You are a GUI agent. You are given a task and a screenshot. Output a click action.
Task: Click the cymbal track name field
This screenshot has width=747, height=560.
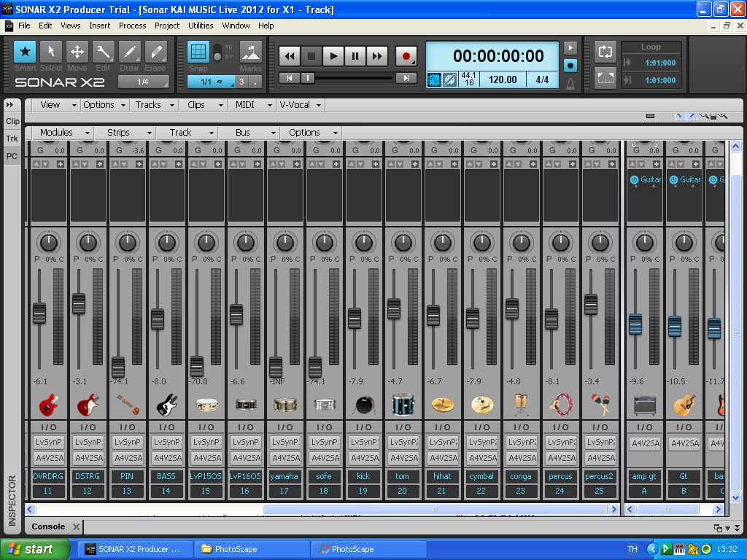pyautogui.click(x=481, y=476)
